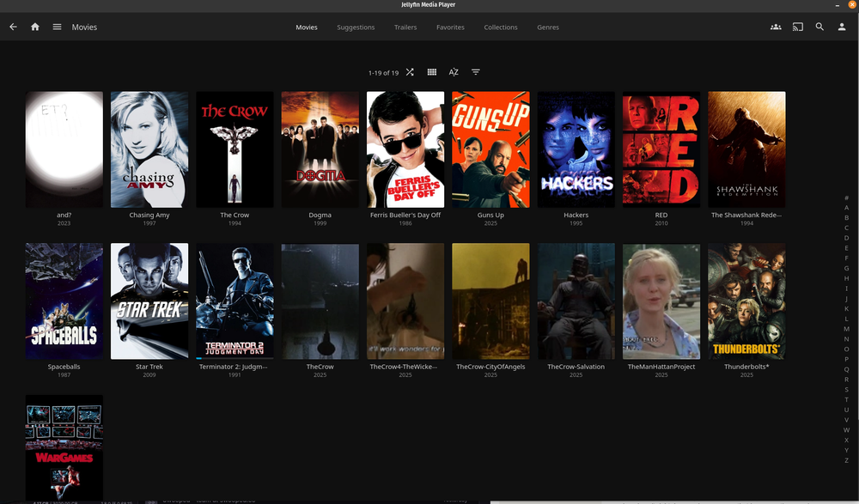
Task: Open the Star Trek poster thumbnail
Action: [149, 301]
